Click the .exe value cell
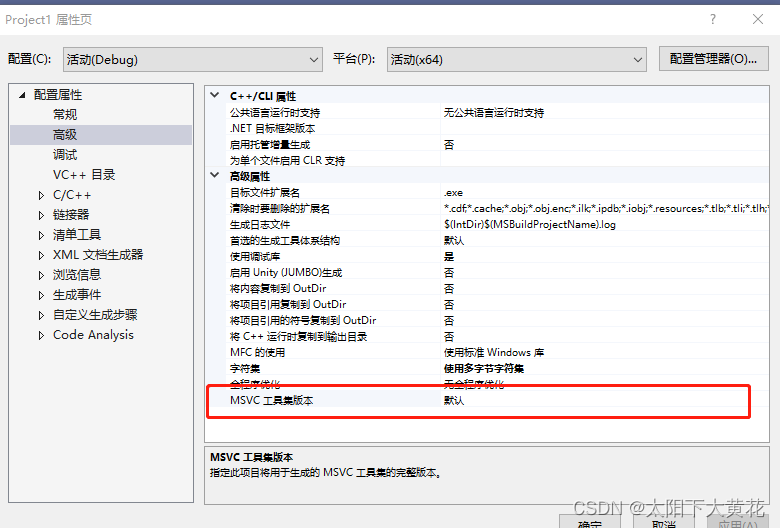The height and width of the screenshot is (528, 780). [x=454, y=193]
